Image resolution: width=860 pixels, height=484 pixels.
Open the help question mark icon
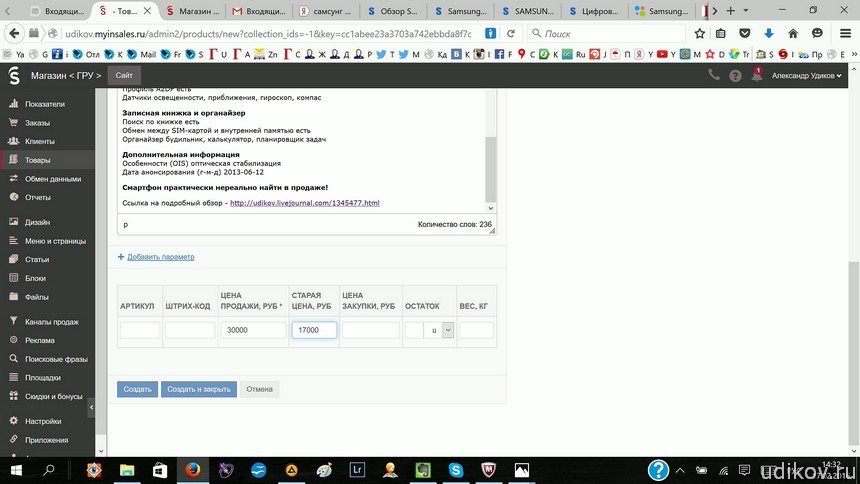click(736, 75)
